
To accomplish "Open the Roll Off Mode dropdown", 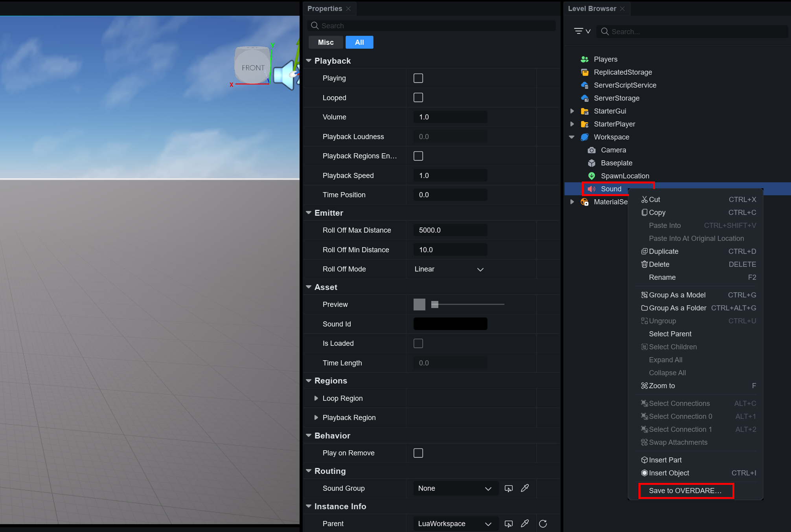I will click(x=449, y=269).
